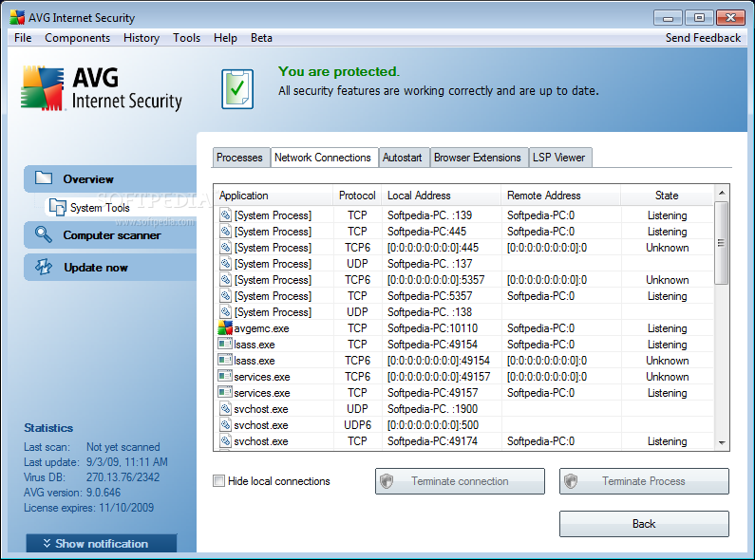Screen dimensions: 755x560
Task: Click the Terminate connection button
Action: (460, 480)
